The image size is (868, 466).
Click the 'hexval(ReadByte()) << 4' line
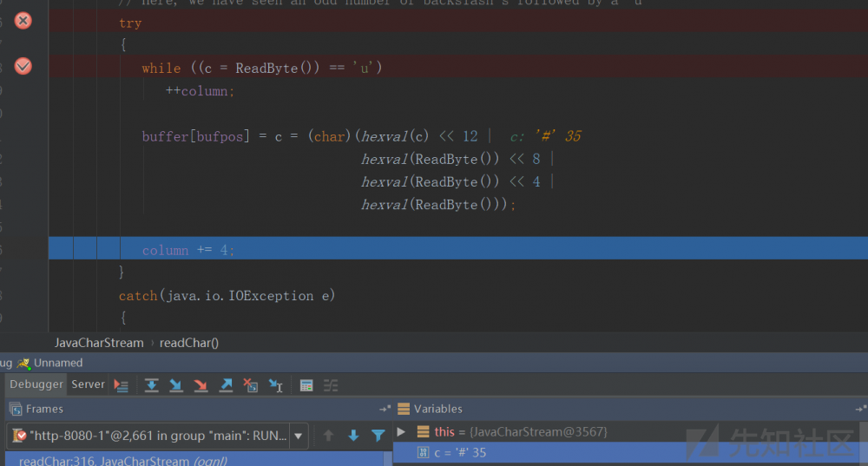point(457,181)
